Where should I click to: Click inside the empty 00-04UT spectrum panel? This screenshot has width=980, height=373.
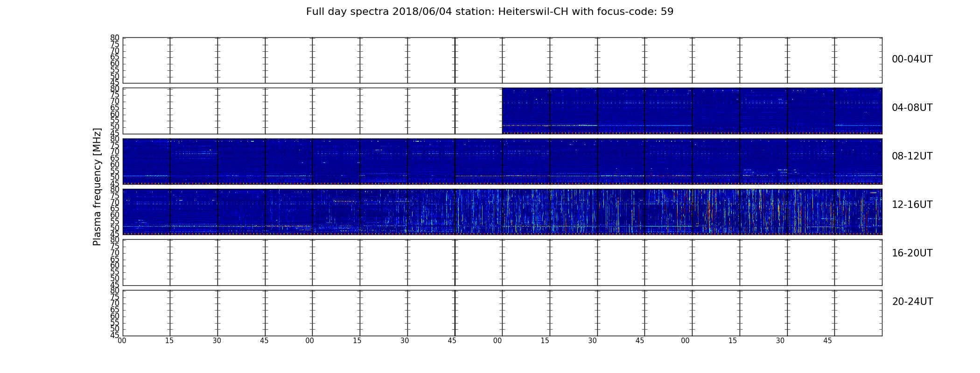(x=502, y=61)
